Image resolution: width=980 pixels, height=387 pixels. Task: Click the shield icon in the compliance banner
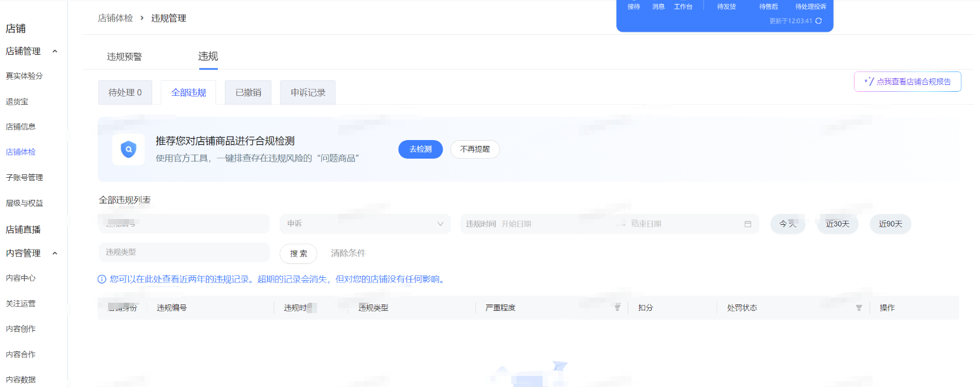pyautogui.click(x=128, y=149)
